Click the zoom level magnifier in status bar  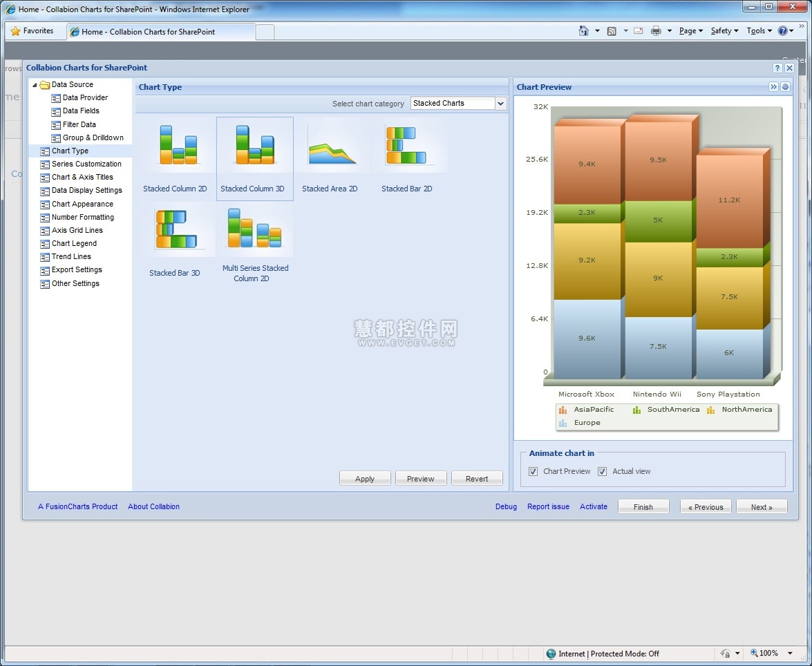[x=755, y=653]
